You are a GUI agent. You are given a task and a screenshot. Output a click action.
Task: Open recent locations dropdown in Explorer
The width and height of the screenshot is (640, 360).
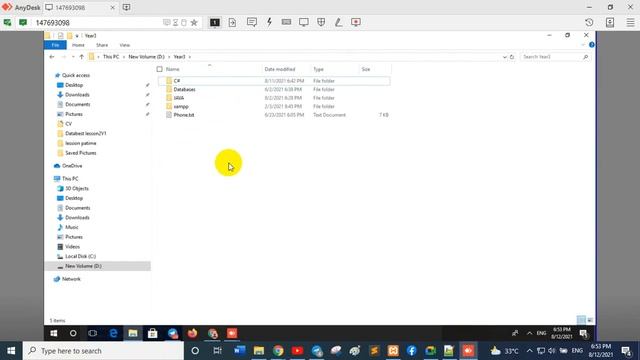pos(73,57)
